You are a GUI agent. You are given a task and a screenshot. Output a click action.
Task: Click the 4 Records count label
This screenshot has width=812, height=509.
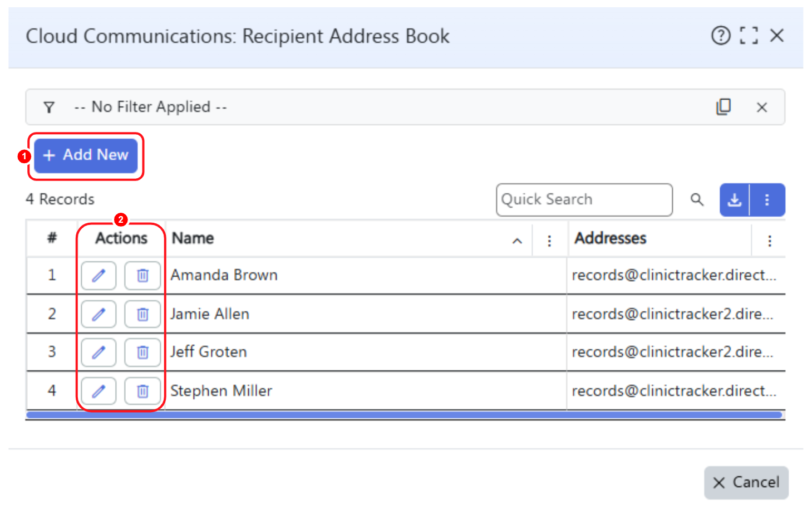click(x=60, y=199)
